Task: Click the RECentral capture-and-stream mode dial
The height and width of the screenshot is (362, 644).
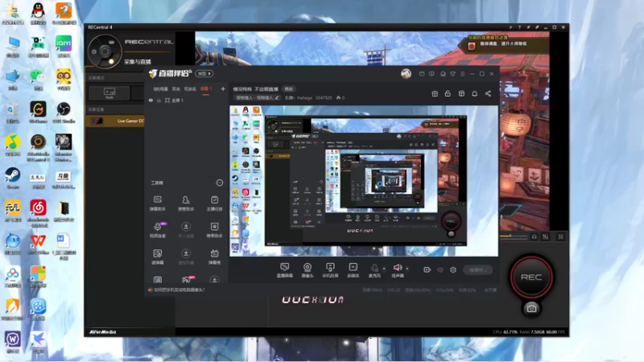Action: (105, 51)
